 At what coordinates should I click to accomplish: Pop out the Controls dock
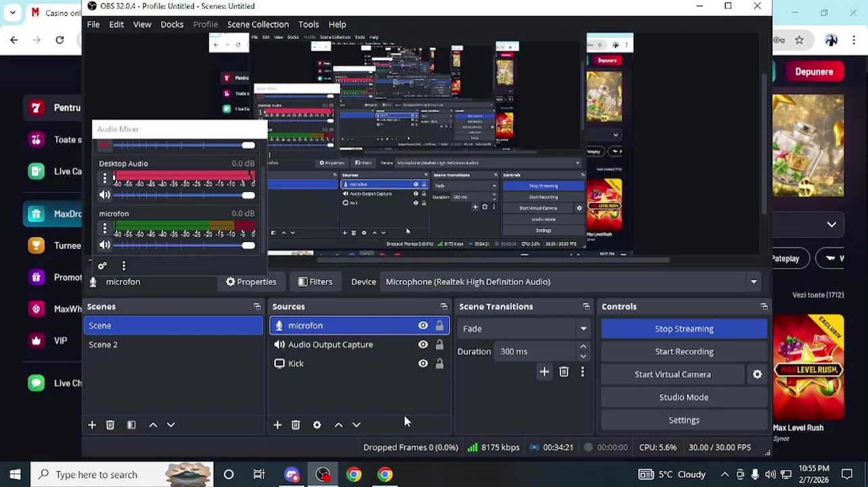coord(764,306)
